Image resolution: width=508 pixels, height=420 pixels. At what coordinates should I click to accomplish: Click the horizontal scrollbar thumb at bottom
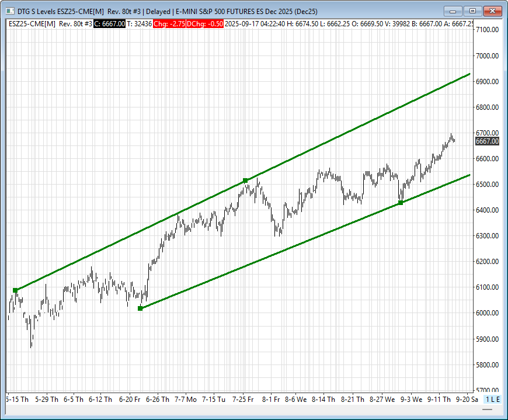coord(487,409)
